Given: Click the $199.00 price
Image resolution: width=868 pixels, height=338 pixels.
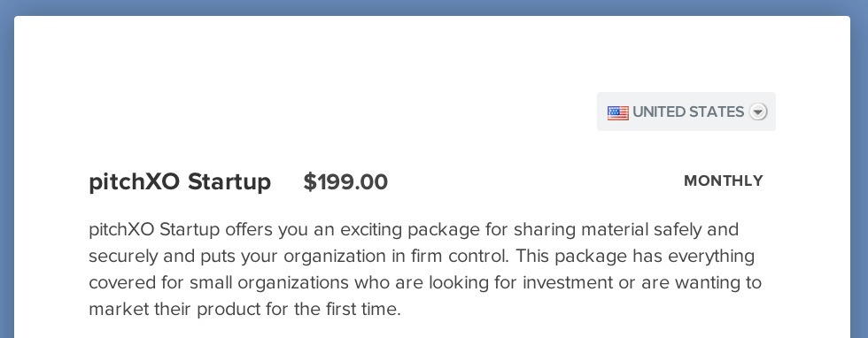Looking at the screenshot, I should click(x=345, y=181).
